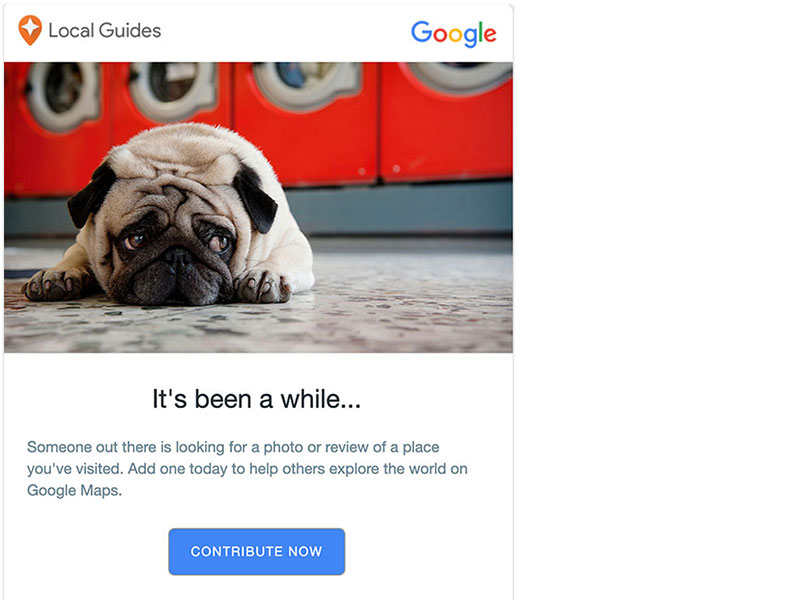Click the sentence starting "Someone out there"
This screenshot has width=800, height=600.
tap(233, 447)
